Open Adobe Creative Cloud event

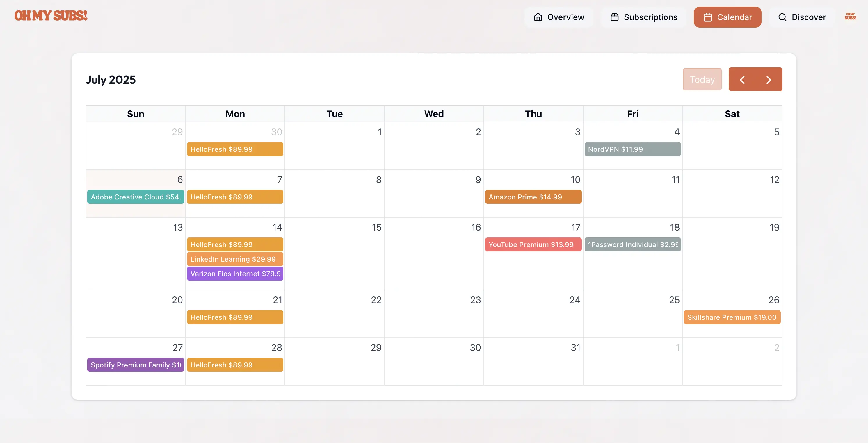(136, 197)
